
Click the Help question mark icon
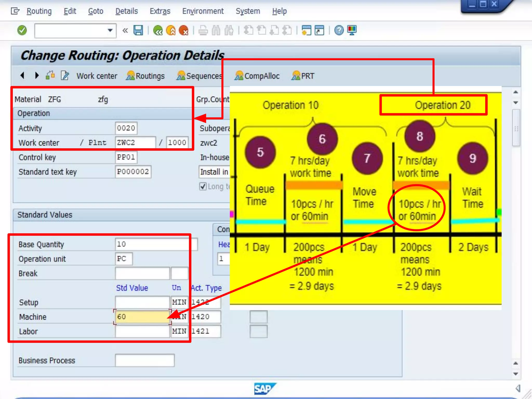(339, 30)
